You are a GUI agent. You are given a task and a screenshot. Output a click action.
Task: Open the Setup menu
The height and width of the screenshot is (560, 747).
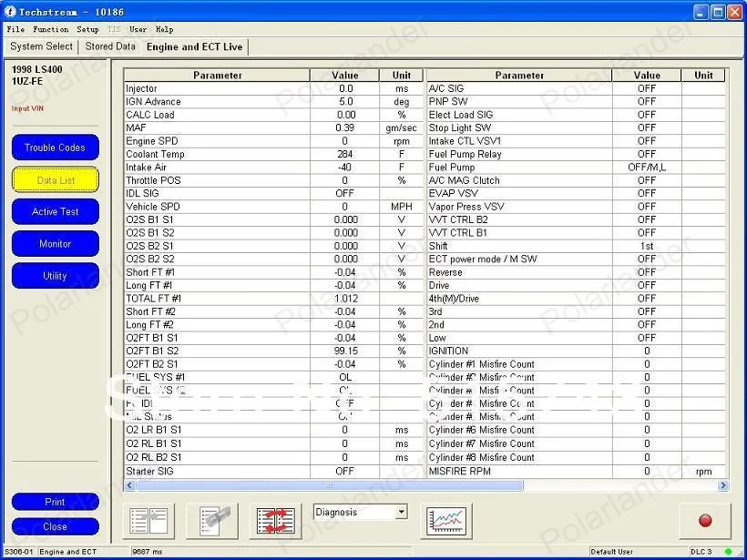point(87,29)
